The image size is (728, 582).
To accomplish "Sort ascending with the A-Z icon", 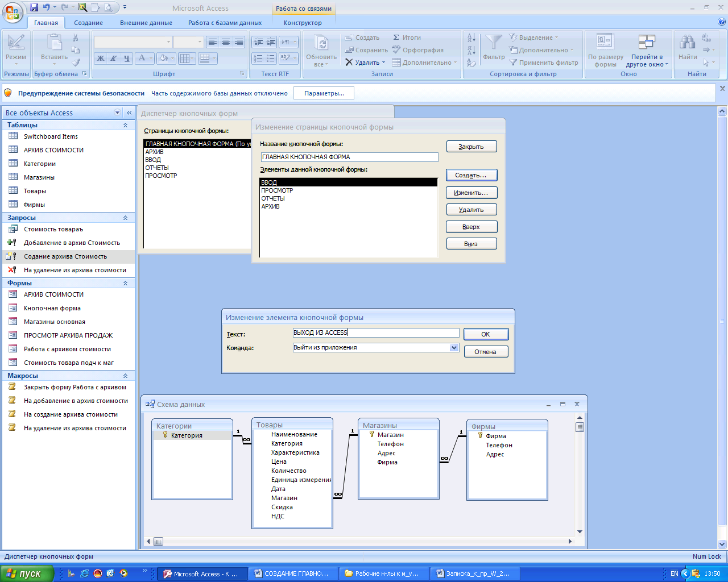I will coord(471,38).
